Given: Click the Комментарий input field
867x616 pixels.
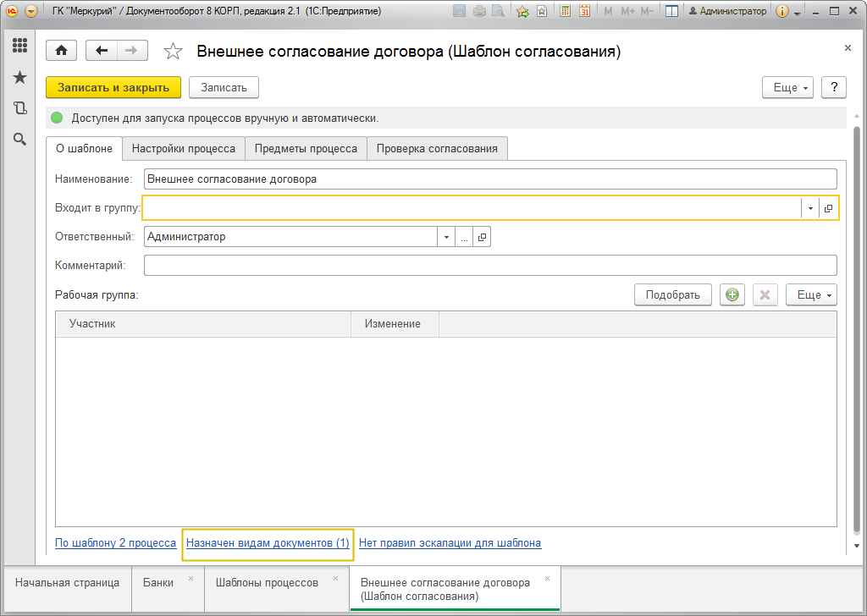Looking at the screenshot, I should click(490, 265).
